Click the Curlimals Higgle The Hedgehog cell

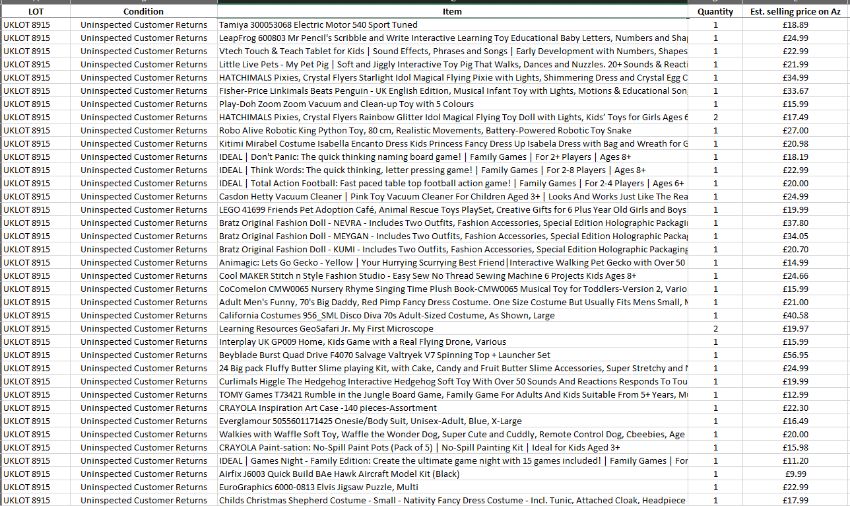(453, 381)
